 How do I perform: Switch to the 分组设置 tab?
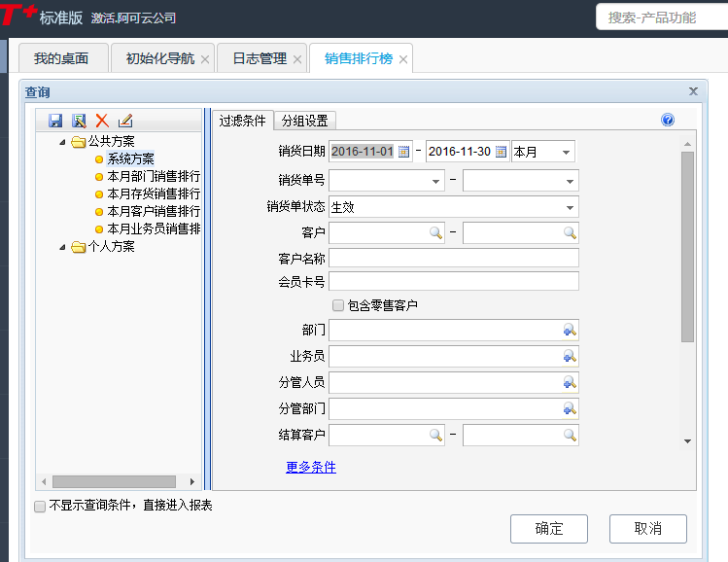click(304, 121)
